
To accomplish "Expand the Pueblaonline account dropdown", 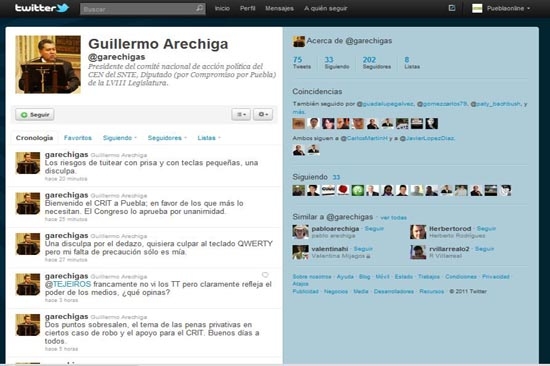I will pos(508,8).
